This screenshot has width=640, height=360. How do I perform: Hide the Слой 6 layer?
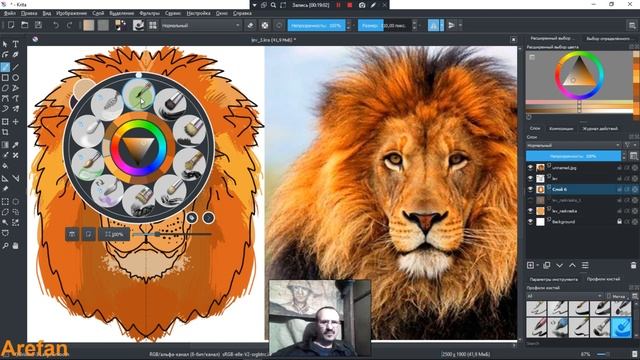[530, 189]
